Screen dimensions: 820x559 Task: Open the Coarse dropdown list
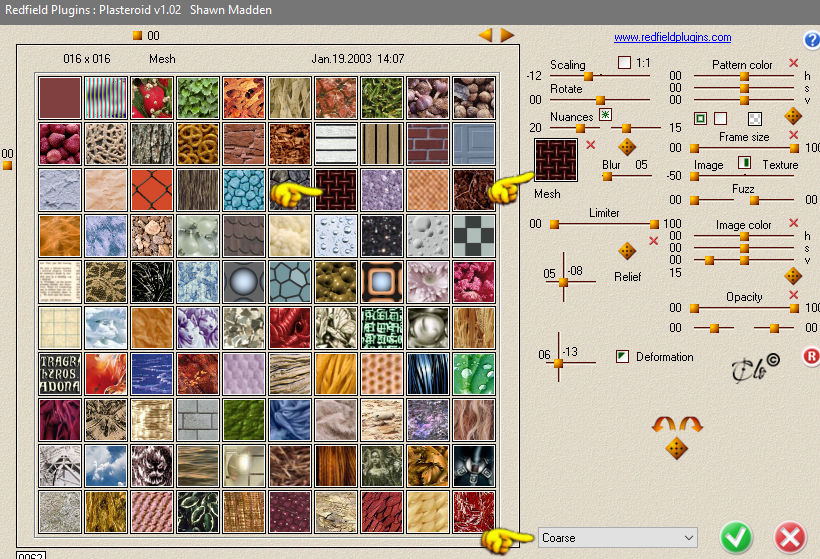(x=618, y=538)
